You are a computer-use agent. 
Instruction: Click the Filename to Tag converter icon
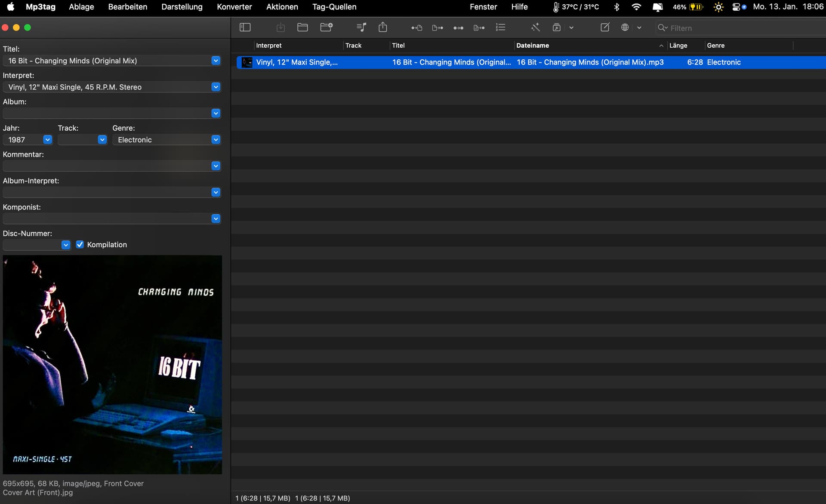[x=438, y=28]
